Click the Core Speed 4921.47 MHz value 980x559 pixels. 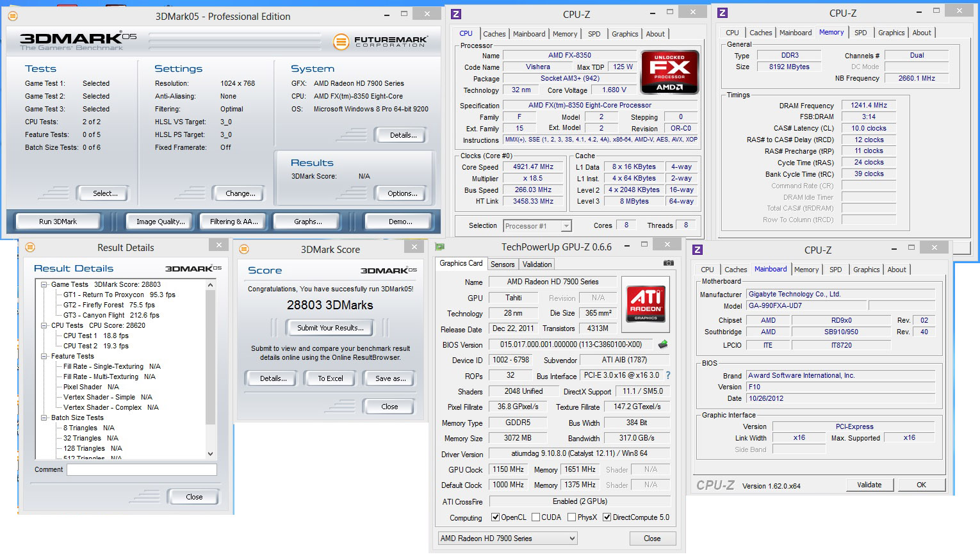pyautogui.click(x=533, y=167)
